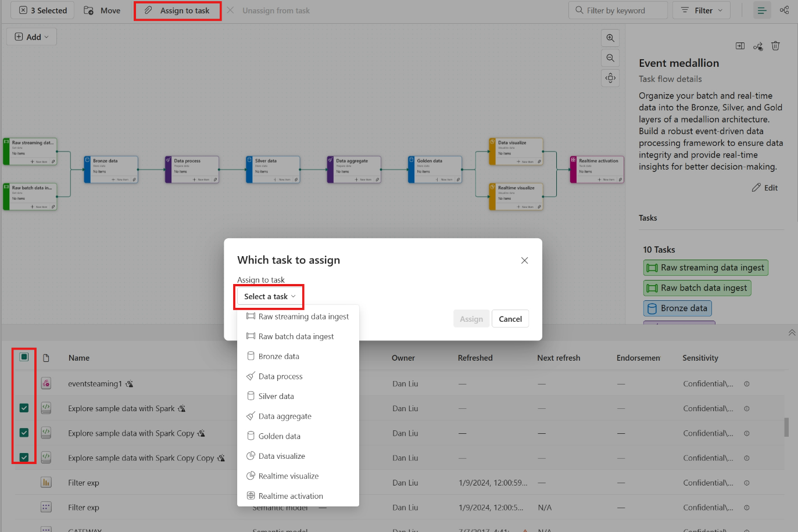798x532 pixels.
Task: Choose Data aggregate from task list
Action: point(298,416)
